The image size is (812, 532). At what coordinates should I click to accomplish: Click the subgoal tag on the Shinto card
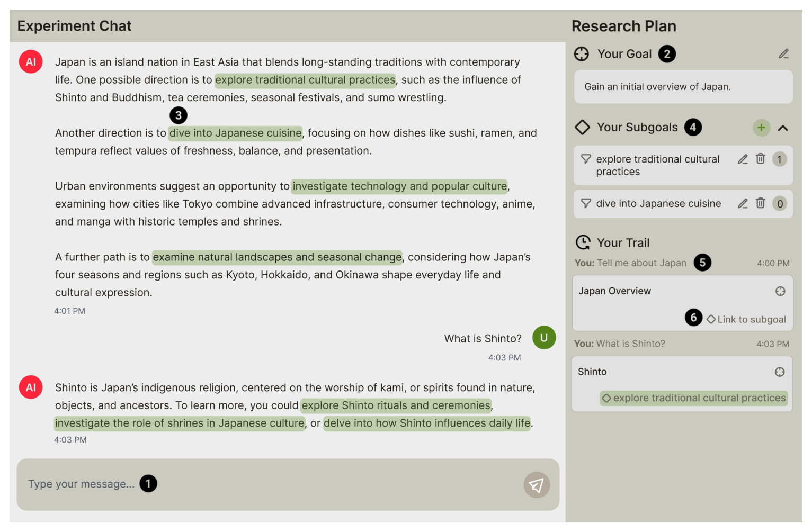pyautogui.click(x=694, y=398)
